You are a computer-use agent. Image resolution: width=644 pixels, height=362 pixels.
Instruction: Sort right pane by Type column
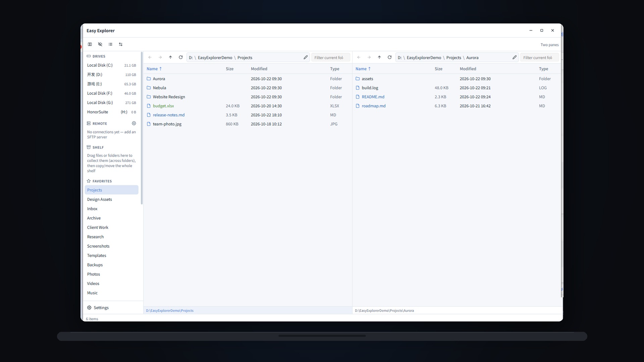point(543,69)
